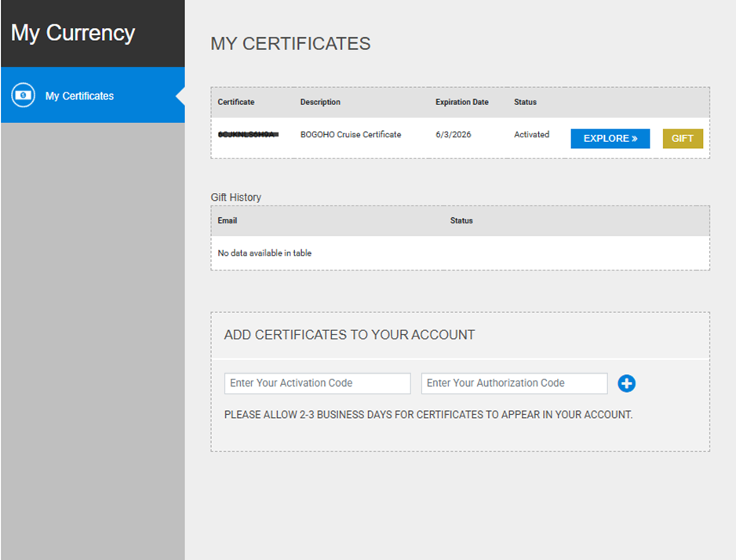Click the My Currency sidebar title

point(73,33)
